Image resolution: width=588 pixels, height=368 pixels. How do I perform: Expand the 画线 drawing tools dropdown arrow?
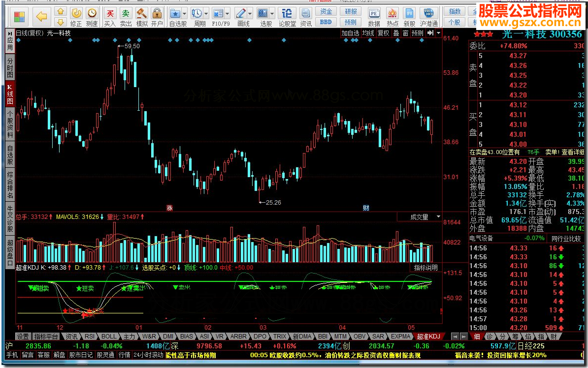tap(250, 13)
